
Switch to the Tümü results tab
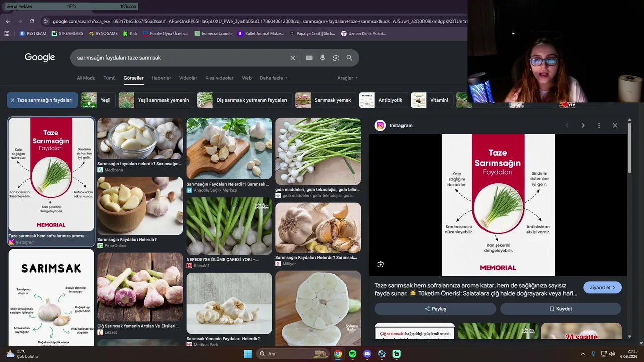click(109, 78)
